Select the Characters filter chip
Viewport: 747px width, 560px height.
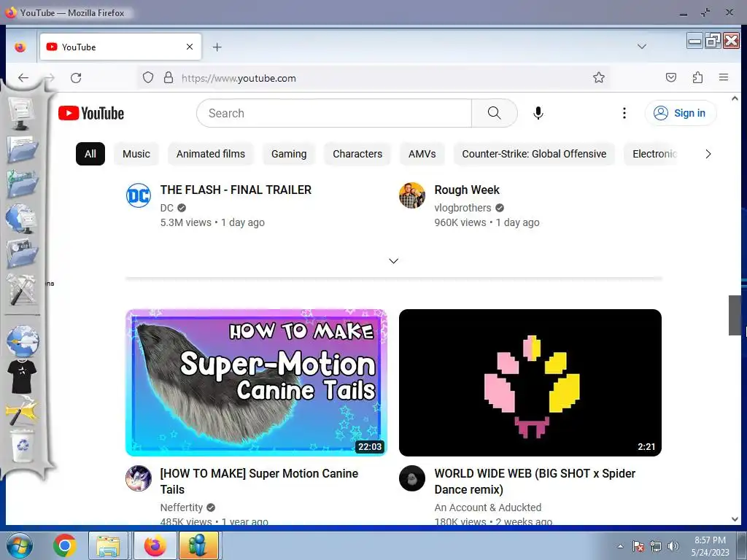tap(357, 154)
